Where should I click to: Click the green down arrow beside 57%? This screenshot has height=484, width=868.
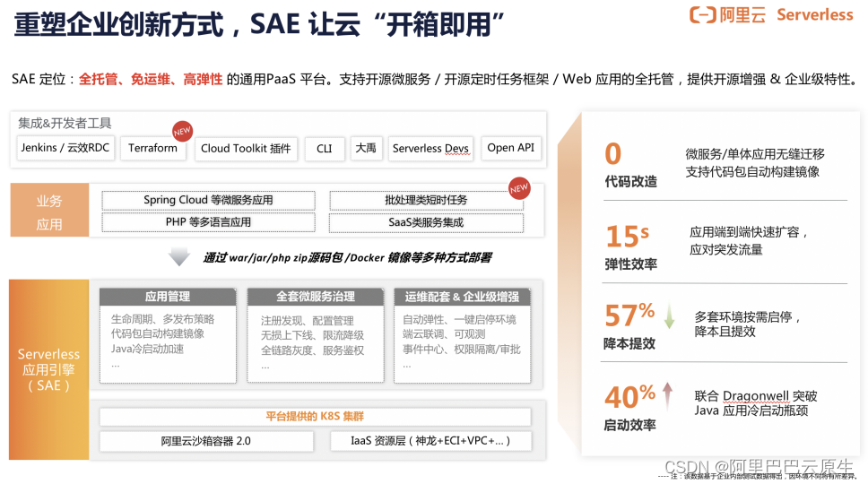[669, 315]
